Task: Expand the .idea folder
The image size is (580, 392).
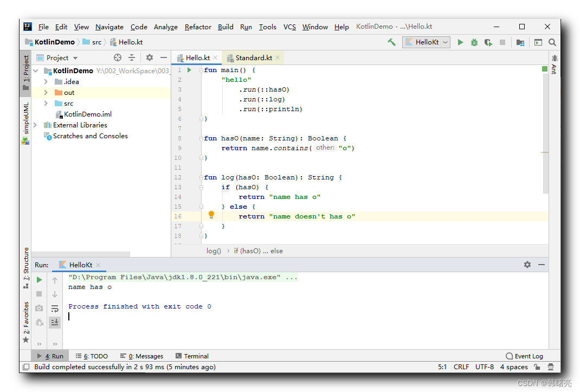Action: (x=46, y=81)
